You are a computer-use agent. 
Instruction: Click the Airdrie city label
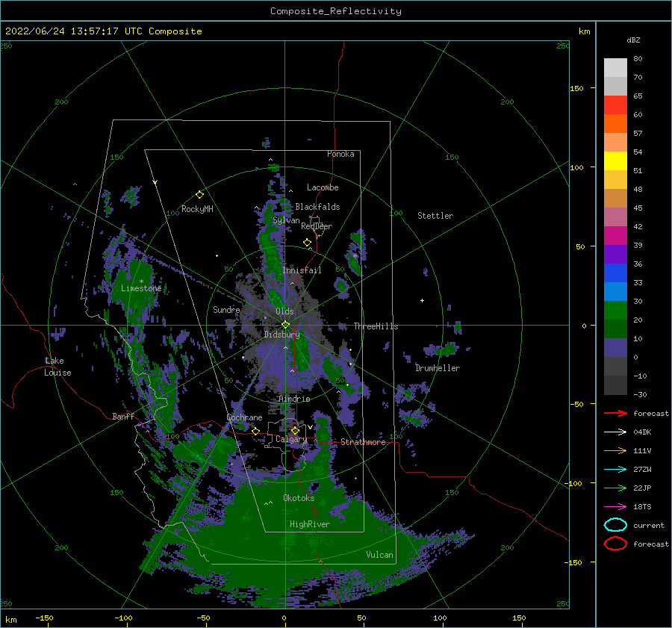294,399
